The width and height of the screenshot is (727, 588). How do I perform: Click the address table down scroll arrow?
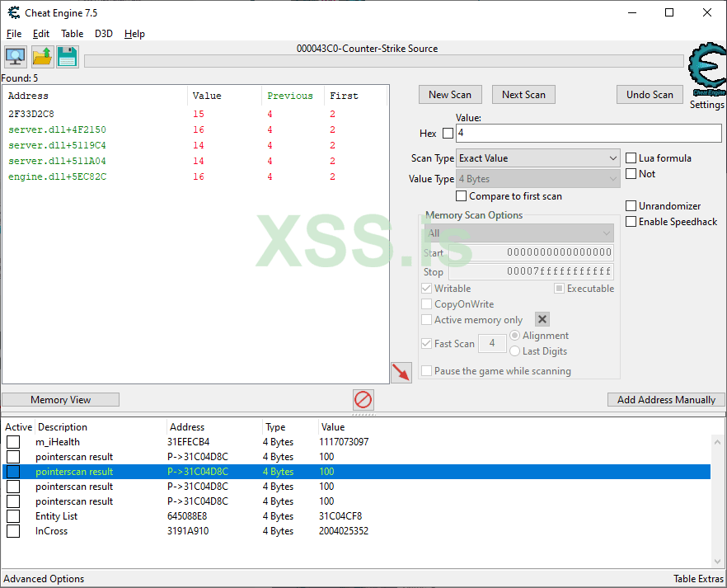point(718,562)
